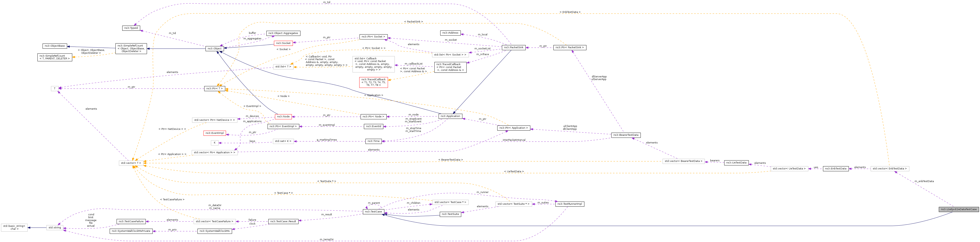Screen dimensions: 980x242
Task: Select the gray ns3::LteEpcE2eDataTestCase node
Action: click(959, 209)
